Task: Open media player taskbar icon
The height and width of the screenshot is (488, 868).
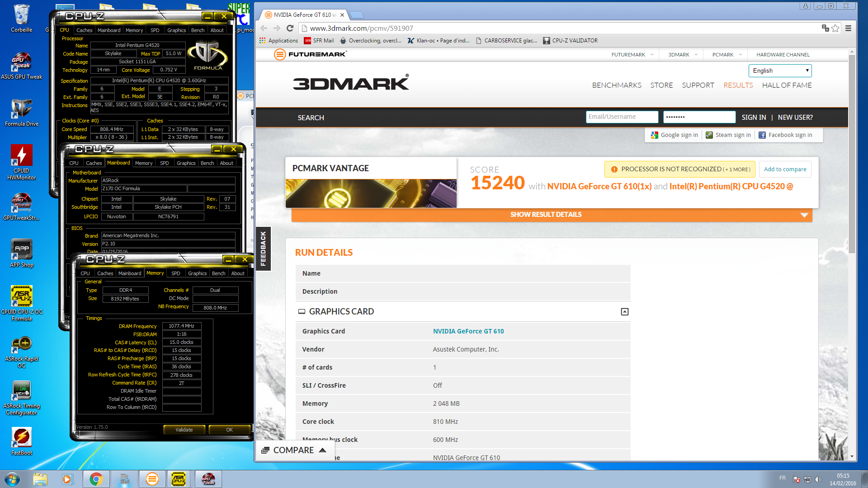Action: pos(67,479)
